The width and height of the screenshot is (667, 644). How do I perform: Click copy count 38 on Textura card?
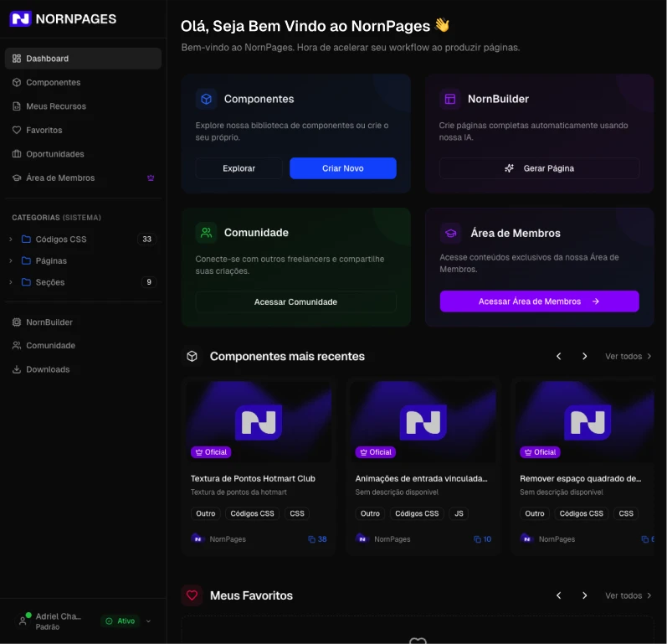pyautogui.click(x=317, y=538)
